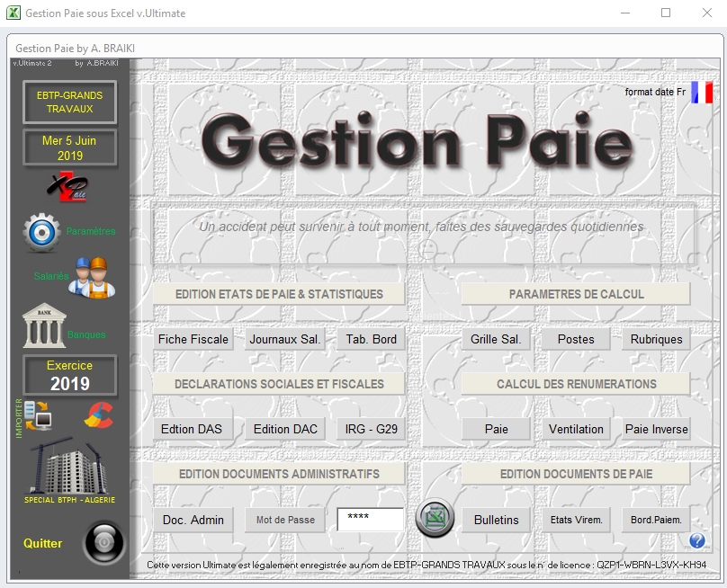727x588 pixels.
Task: Click inside the password asterisks field
Action: [x=370, y=519]
